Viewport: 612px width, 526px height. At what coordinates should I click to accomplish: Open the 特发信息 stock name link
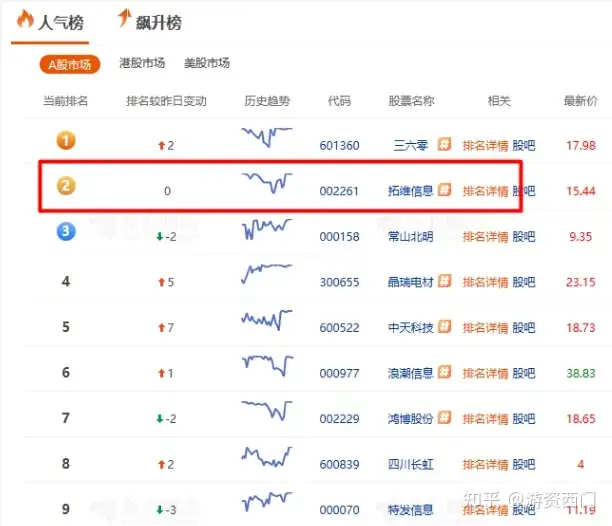[411, 510]
